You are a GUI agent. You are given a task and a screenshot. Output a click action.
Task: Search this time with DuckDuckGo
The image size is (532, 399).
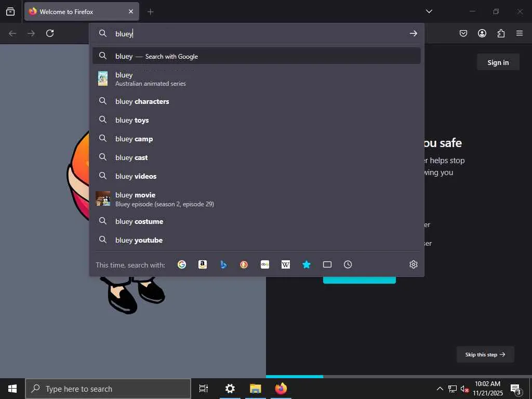click(x=244, y=264)
